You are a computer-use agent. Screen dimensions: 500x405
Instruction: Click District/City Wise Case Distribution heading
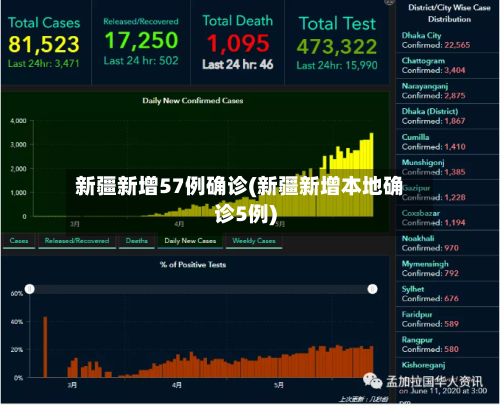pyautogui.click(x=449, y=13)
